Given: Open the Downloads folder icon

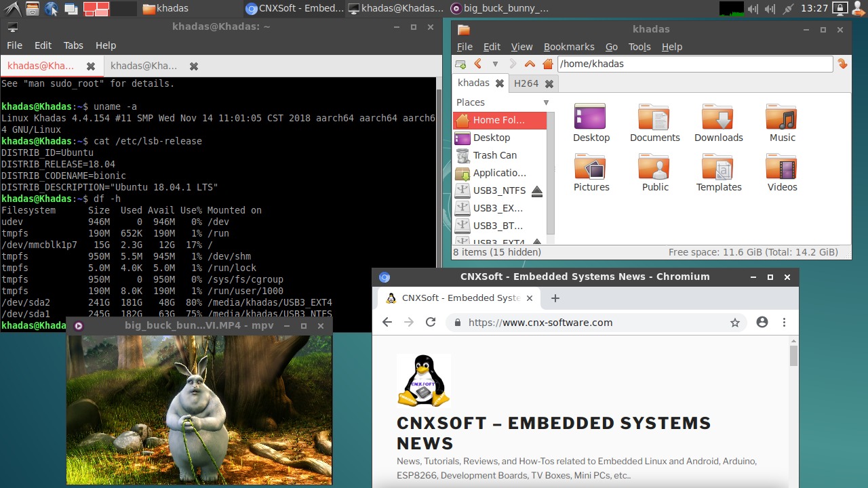Looking at the screenshot, I should click(x=718, y=123).
